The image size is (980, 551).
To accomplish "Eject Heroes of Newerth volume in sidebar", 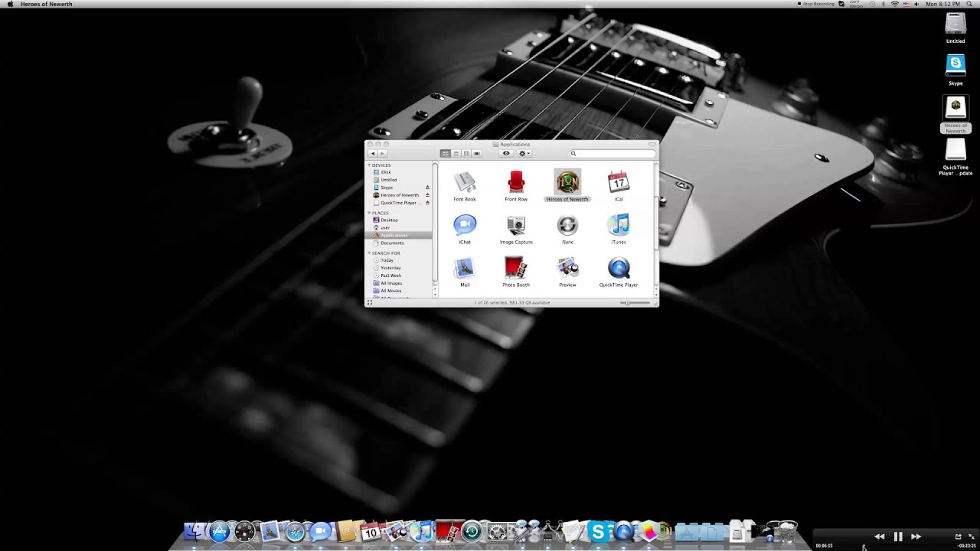I will 428,195.
